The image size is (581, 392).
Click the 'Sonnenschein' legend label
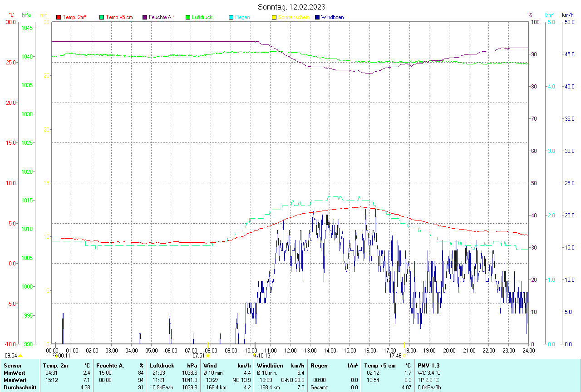point(294,17)
